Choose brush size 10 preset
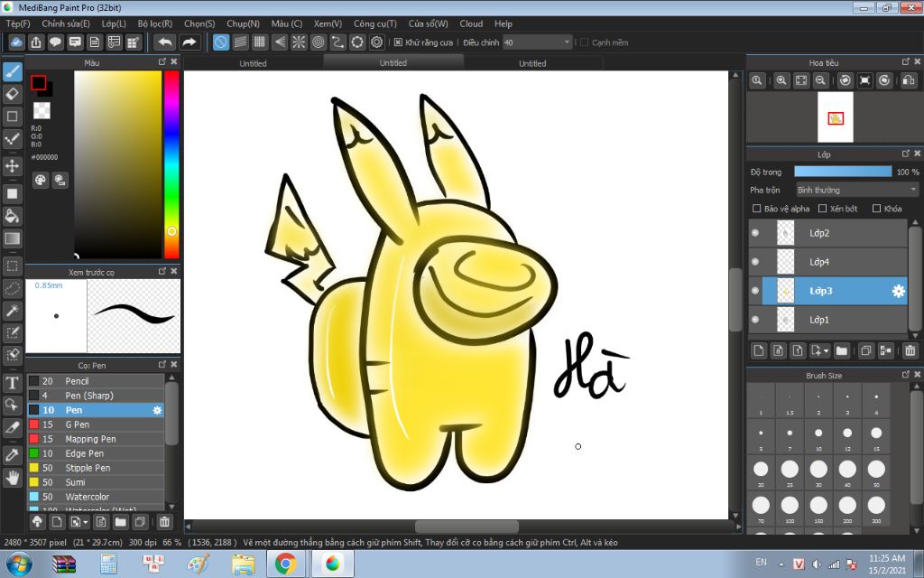The image size is (924, 578). coord(818,437)
